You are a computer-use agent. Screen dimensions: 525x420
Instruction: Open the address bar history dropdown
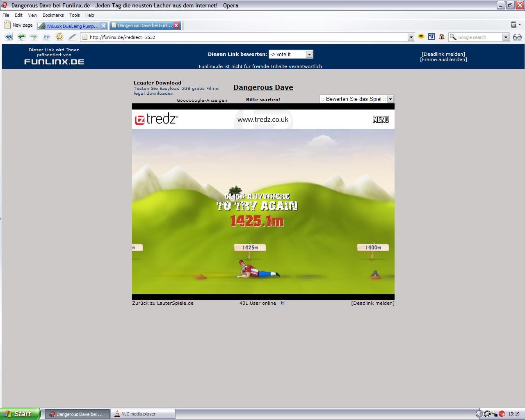[x=411, y=37]
